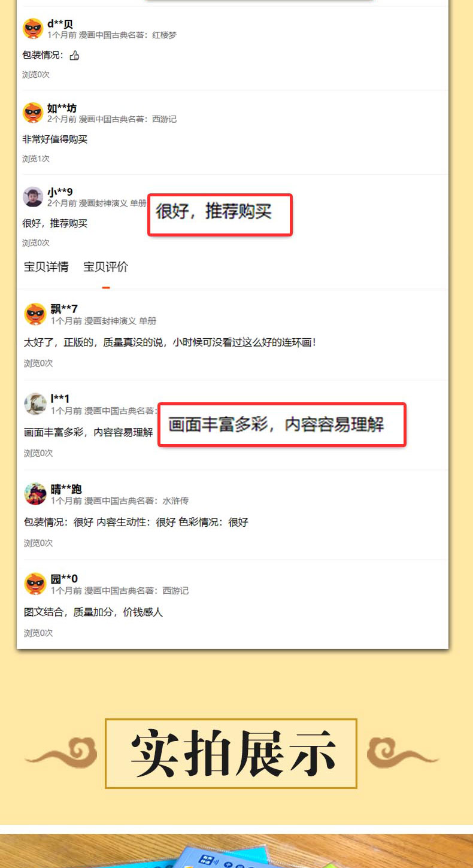Click the avatar of user 晴**跑
The height and width of the screenshot is (868, 473).
tap(35, 494)
